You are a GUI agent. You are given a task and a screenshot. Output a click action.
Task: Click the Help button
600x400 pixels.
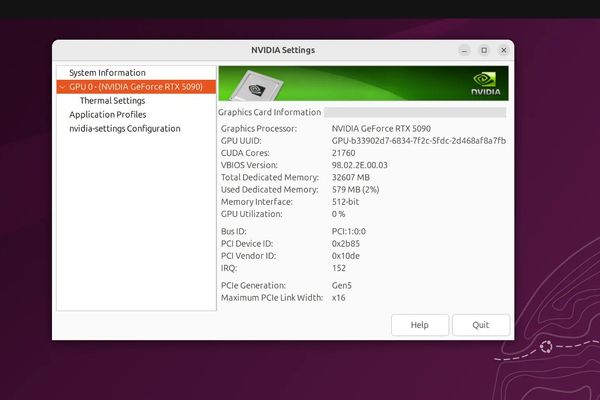[420, 325]
